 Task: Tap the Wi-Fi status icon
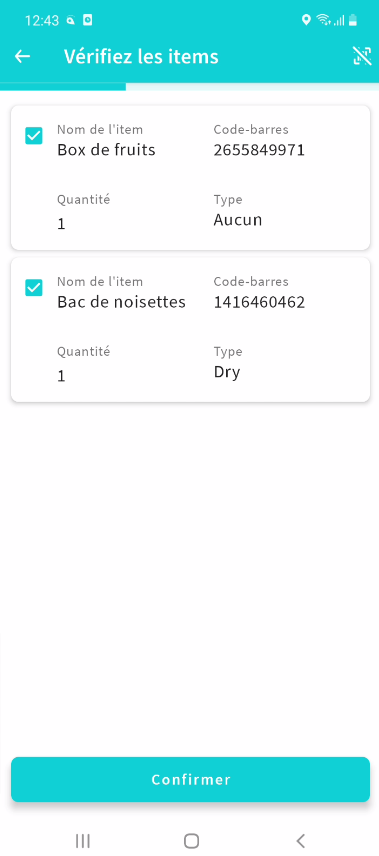(324, 20)
